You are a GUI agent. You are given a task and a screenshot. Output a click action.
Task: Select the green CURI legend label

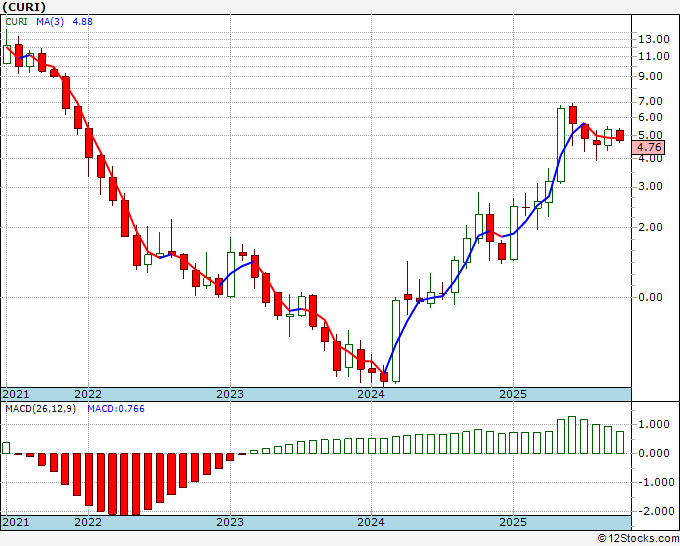pos(16,21)
